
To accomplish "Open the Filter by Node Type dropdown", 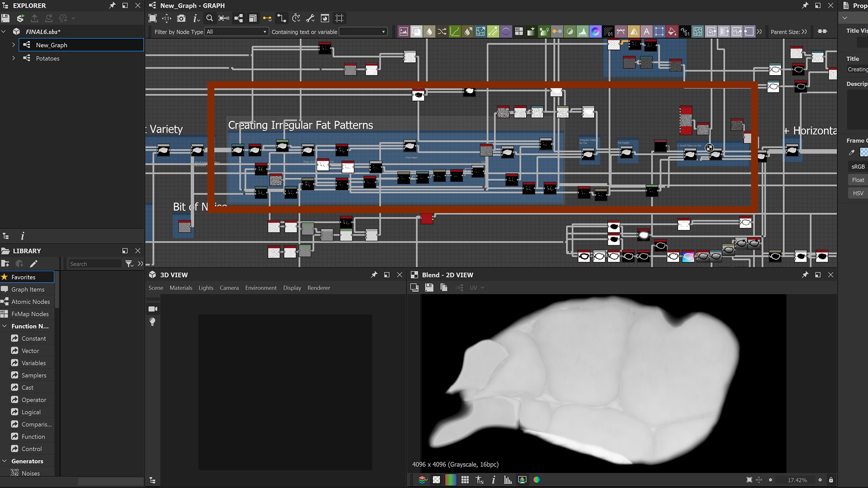I will pyautogui.click(x=236, y=32).
